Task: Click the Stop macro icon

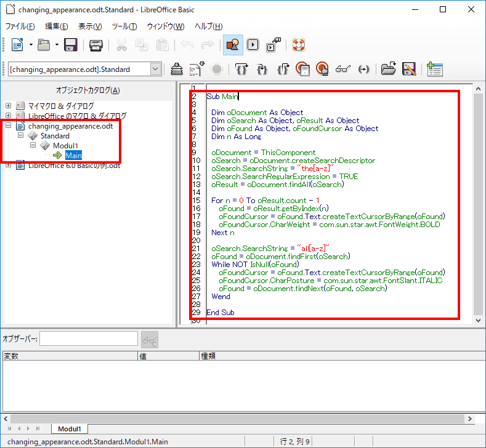Action: pos(217,69)
